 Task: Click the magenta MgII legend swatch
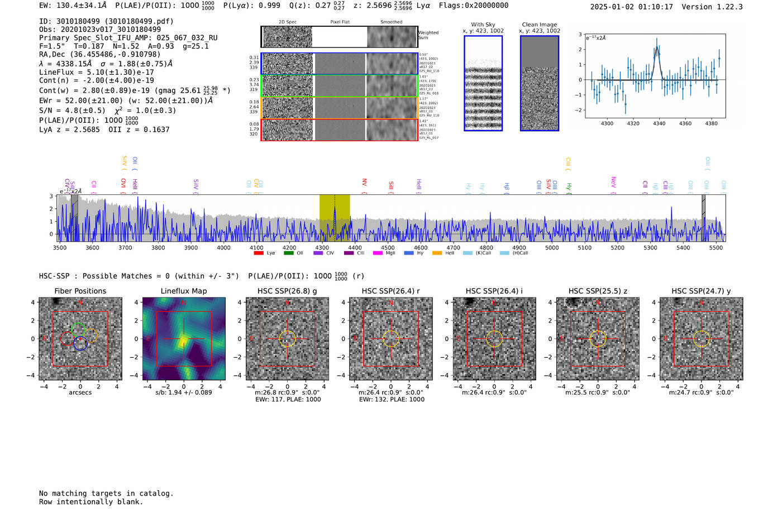[x=378, y=253]
